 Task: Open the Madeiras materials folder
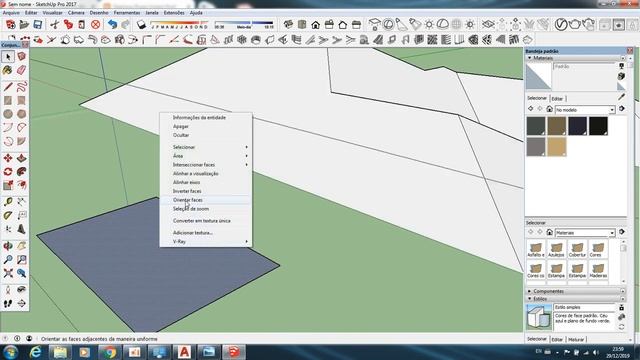tap(598, 270)
